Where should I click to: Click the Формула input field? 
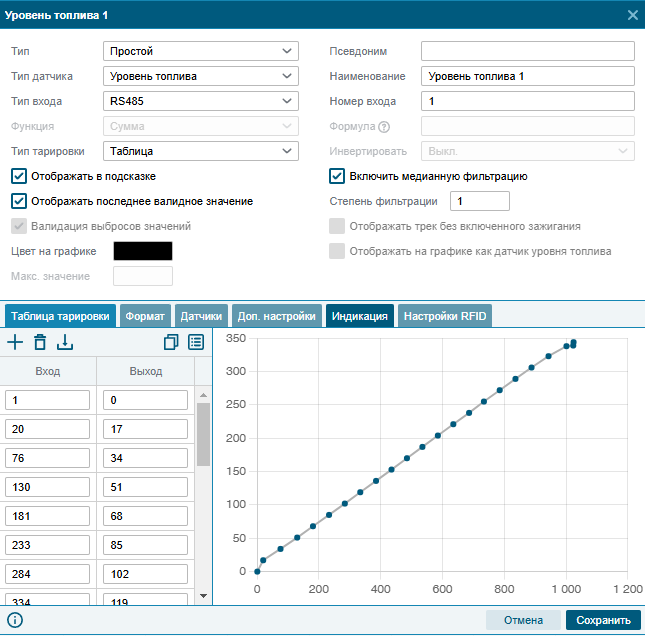(x=528, y=126)
